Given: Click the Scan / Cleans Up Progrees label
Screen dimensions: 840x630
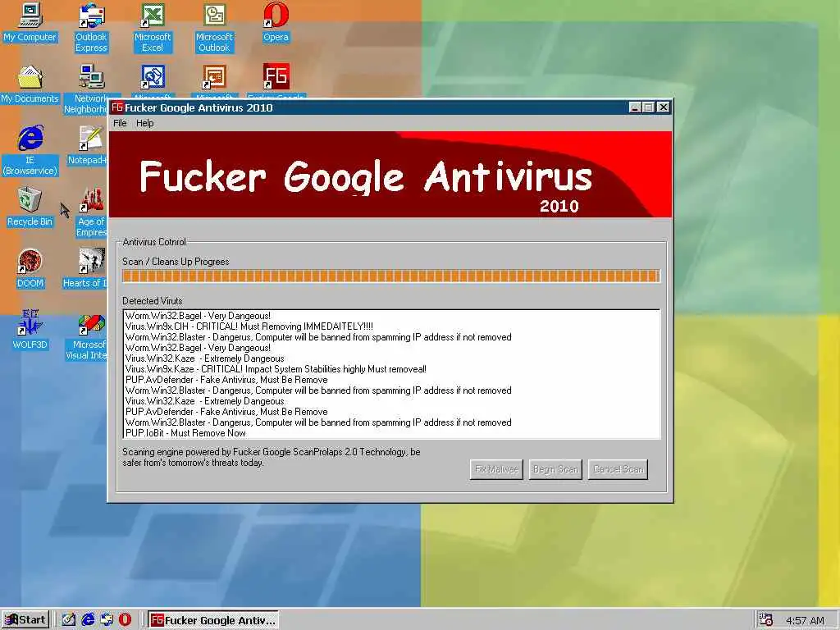Looking at the screenshot, I should tap(176, 262).
